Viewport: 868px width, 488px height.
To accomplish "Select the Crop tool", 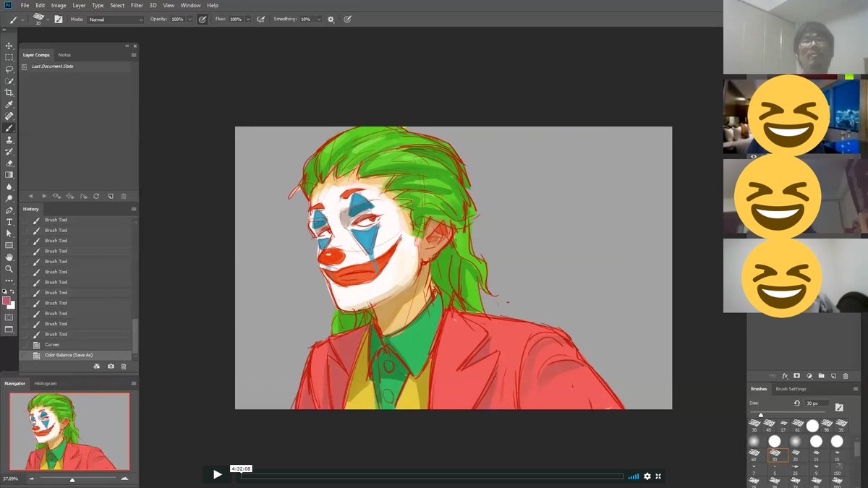I will point(9,93).
